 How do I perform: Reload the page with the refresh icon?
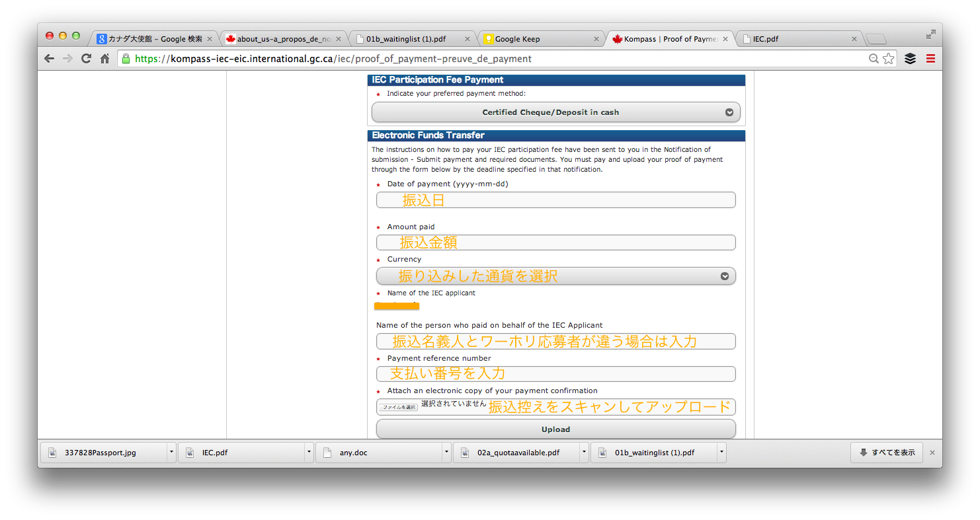tap(86, 59)
